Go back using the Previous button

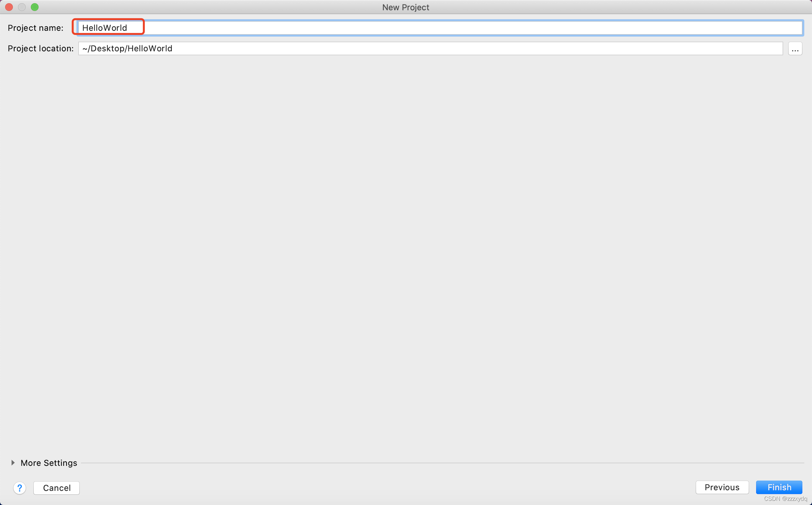[722, 487]
